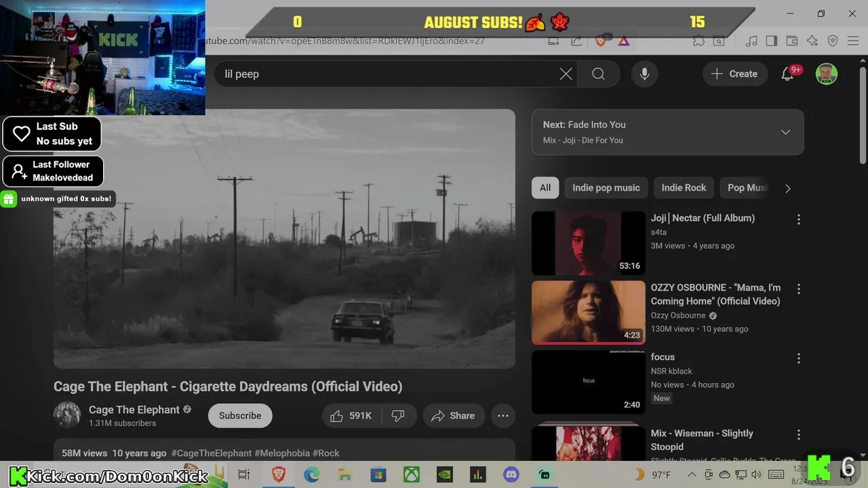Click the #CageTheElephant hashtag

[211, 453]
